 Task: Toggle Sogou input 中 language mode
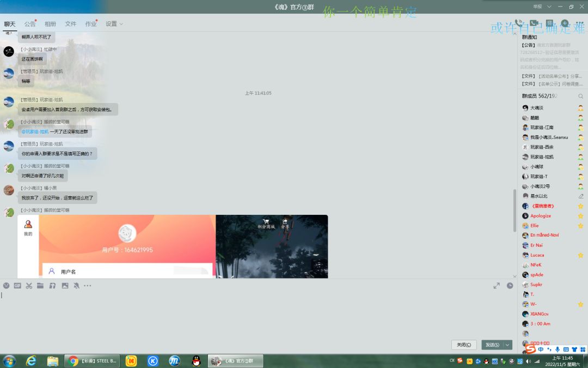pyautogui.click(x=541, y=349)
